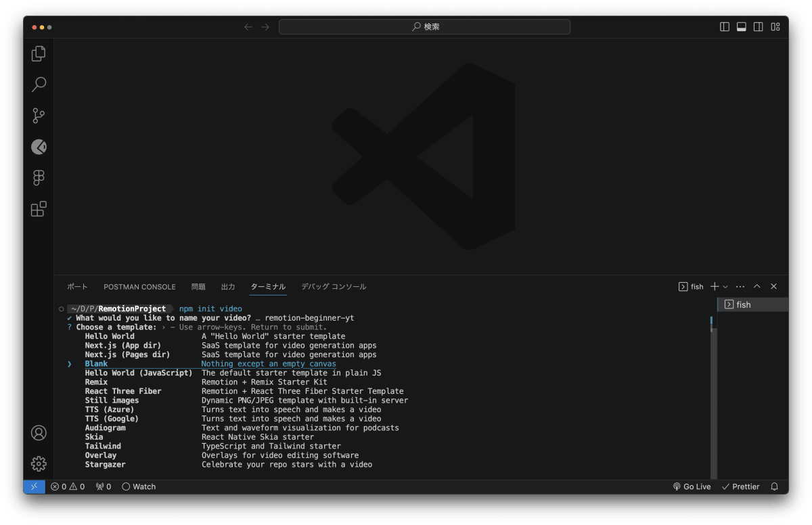
Task: Click the React Three Fiber template row
Action: 244,391
